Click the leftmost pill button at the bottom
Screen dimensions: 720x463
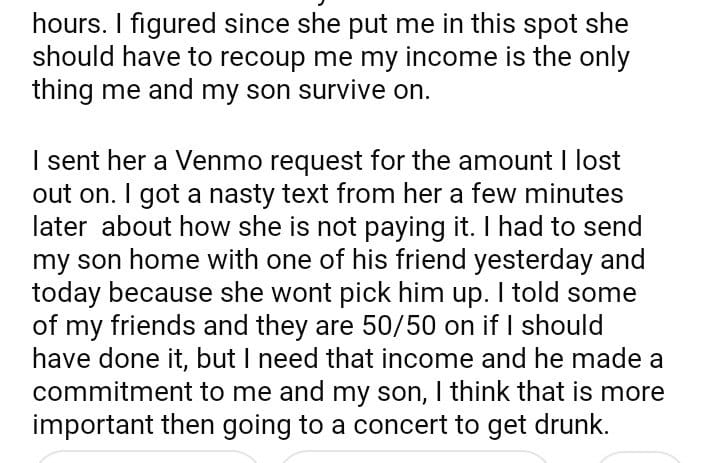[150, 459]
